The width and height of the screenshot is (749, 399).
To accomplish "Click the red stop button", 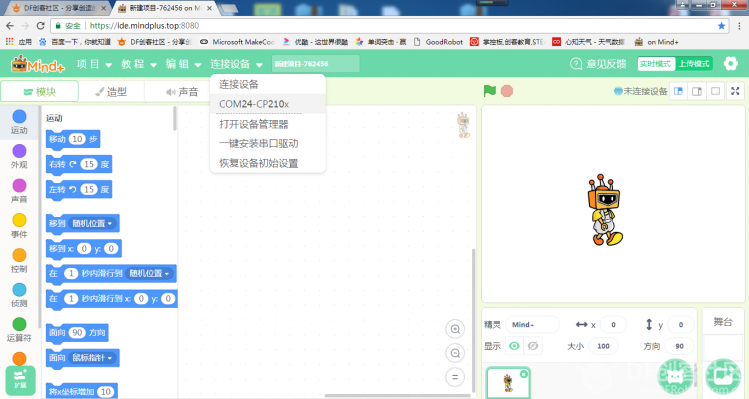I will 507,91.
